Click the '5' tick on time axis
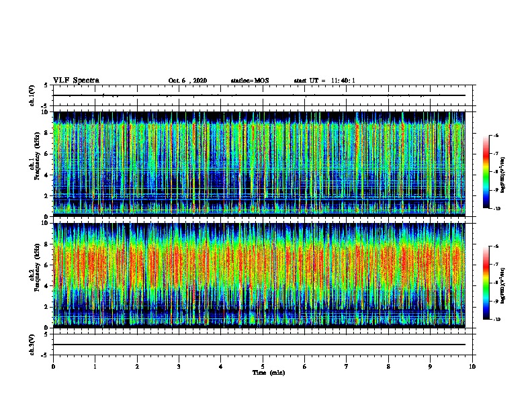532x411 pixels. click(263, 366)
